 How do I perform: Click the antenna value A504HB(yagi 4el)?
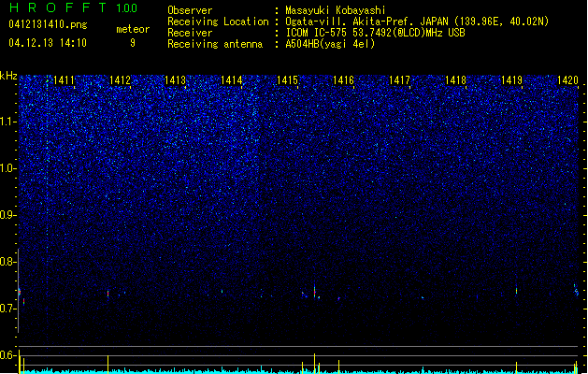pos(330,44)
